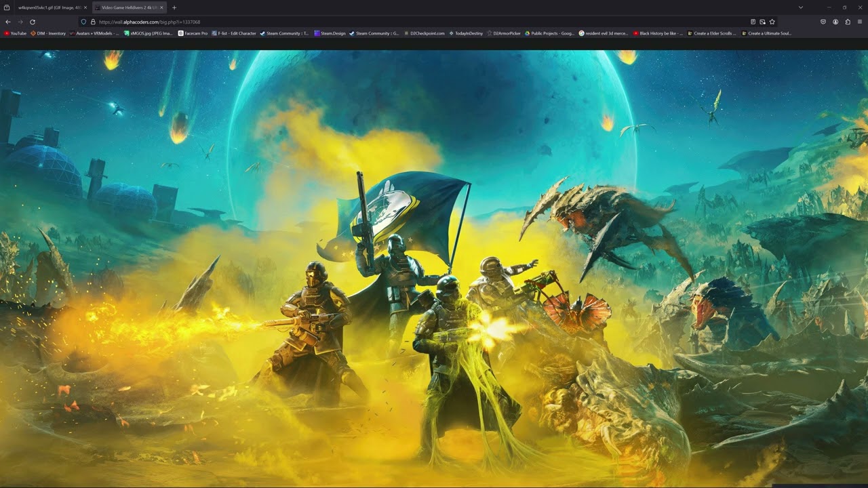The image size is (868, 488).
Task: Open the Facecam Pro bookmark
Action: click(x=193, y=33)
